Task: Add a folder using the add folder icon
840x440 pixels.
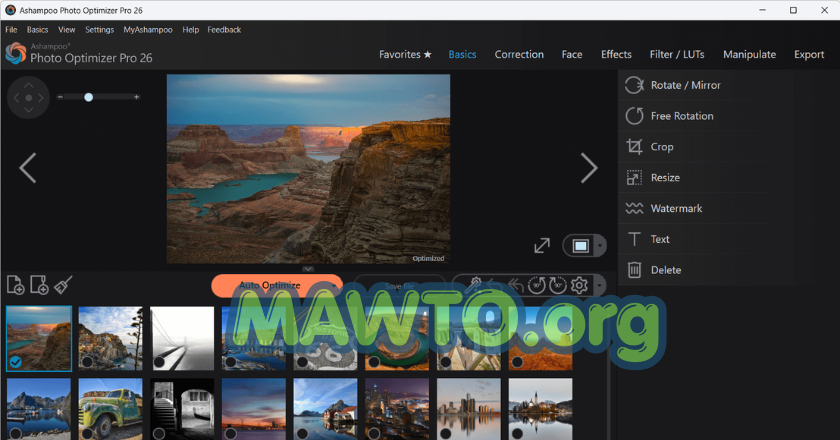Action: coord(39,285)
